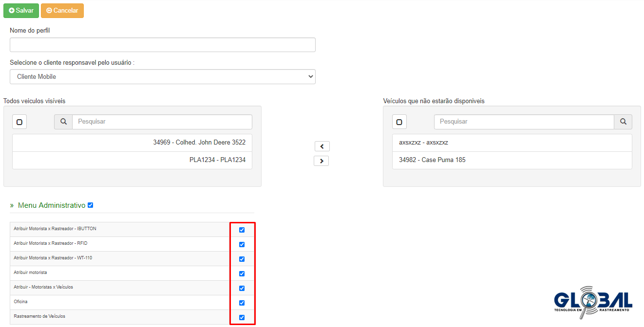This screenshot has width=644, height=327.
Task: Click search icon in unavailable vehicles panel
Action: (x=623, y=122)
